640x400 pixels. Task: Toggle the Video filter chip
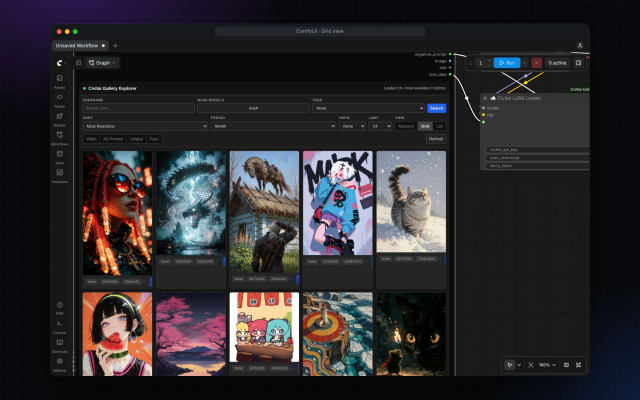[91, 139]
